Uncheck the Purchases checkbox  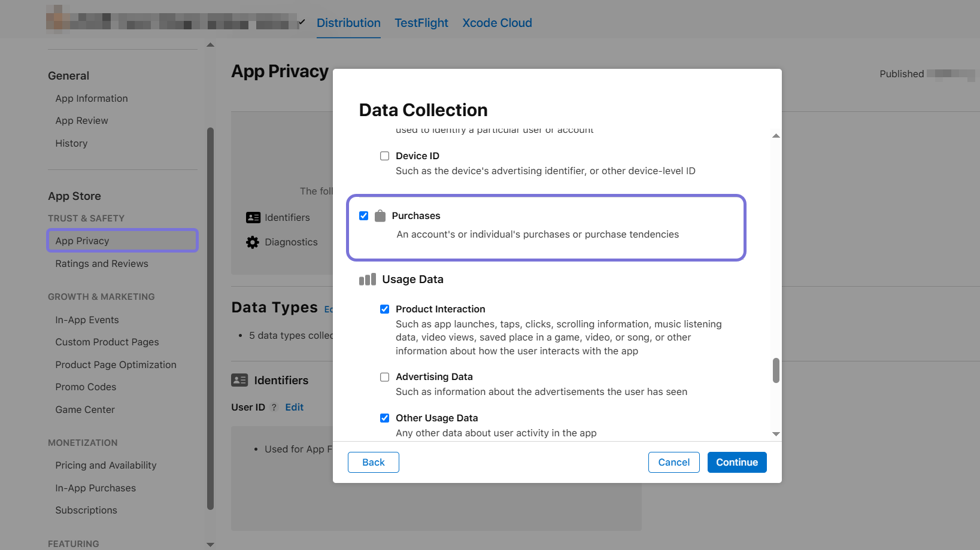tap(364, 216)
